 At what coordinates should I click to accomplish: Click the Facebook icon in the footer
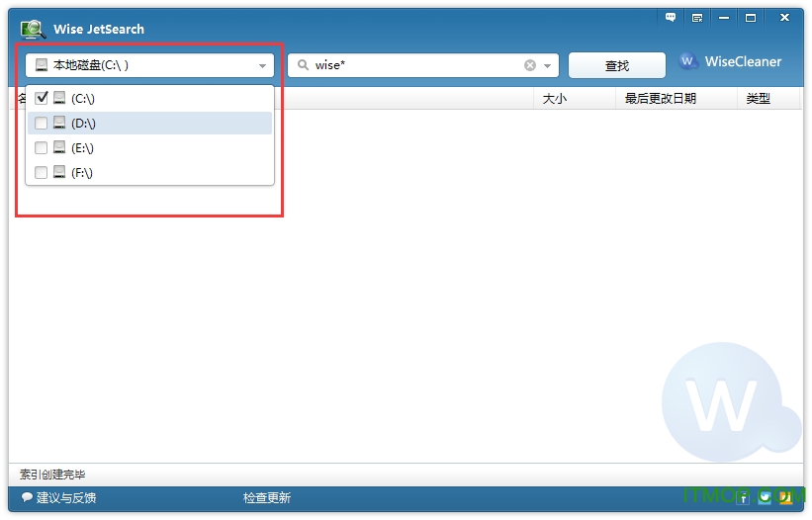tap(743, 497)
